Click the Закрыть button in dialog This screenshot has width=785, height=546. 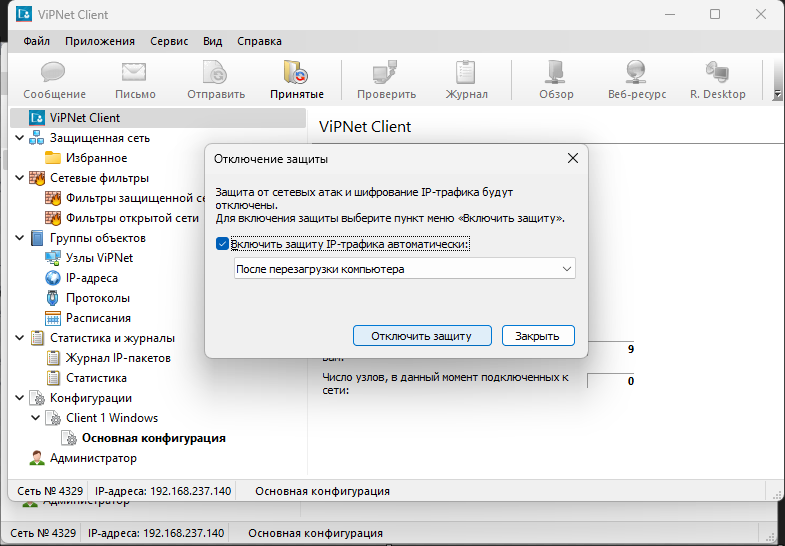point(538,336)
